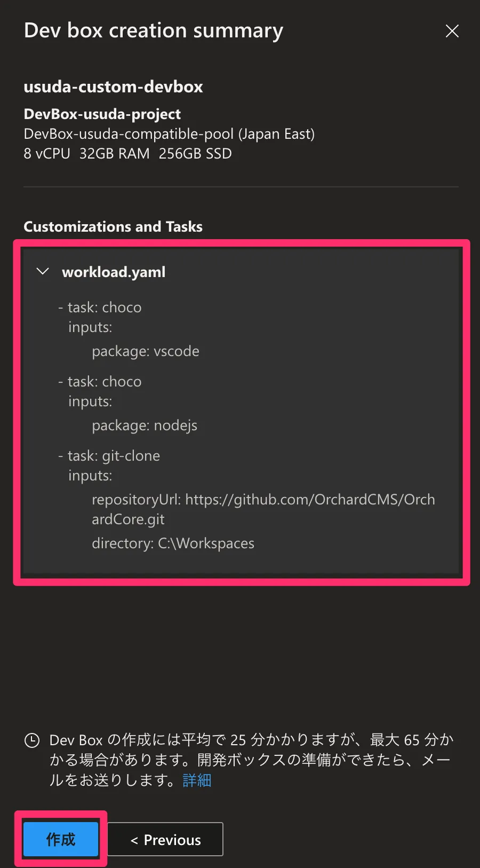Image resolution: width=480 pixels, height=868 pixels.
Task: Click the Dev box creation summary title
Action: tap(154, 31)
